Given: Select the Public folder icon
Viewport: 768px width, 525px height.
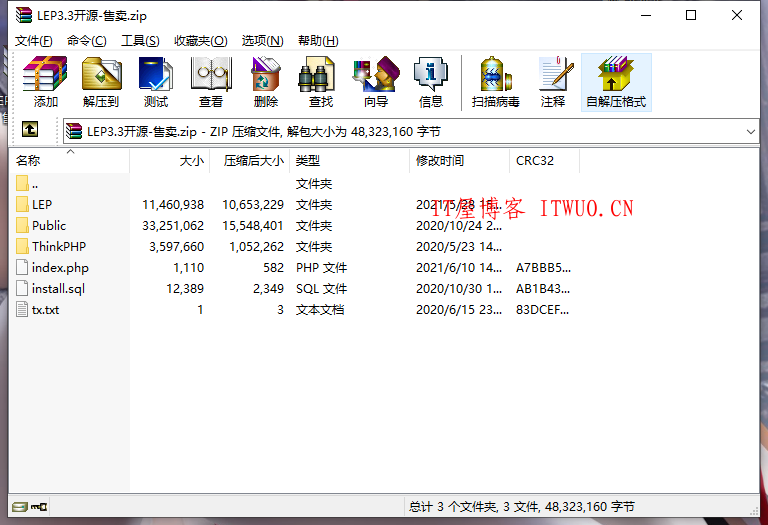Looking at the screenshot, I should pyautogui.click(x=22, y=225).
